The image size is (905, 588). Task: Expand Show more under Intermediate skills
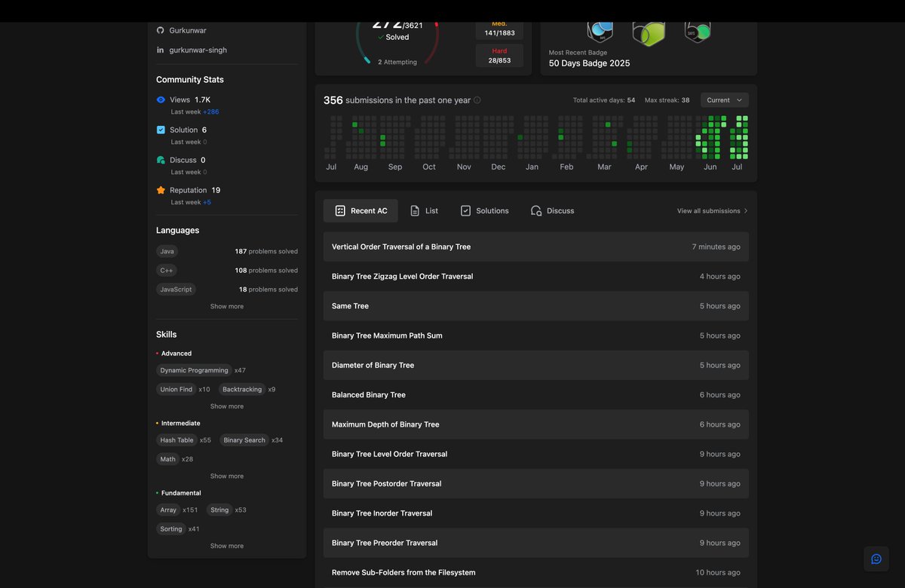[x=227, y=476]
